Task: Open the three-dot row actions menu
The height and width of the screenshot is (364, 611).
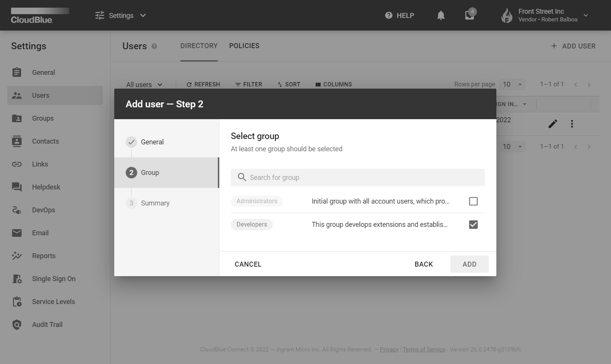Action: 572,124
